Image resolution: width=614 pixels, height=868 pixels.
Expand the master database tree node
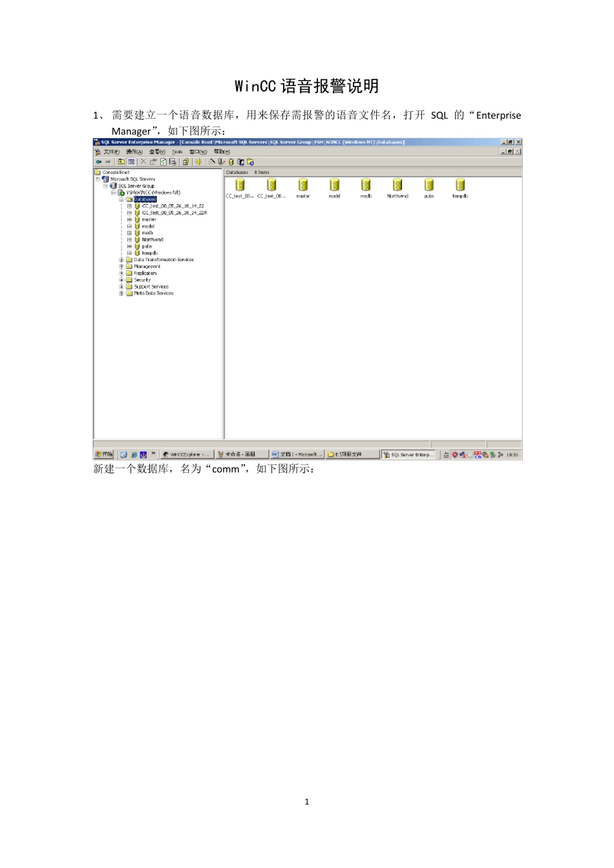pyautogui.click(x=129, y=220)
